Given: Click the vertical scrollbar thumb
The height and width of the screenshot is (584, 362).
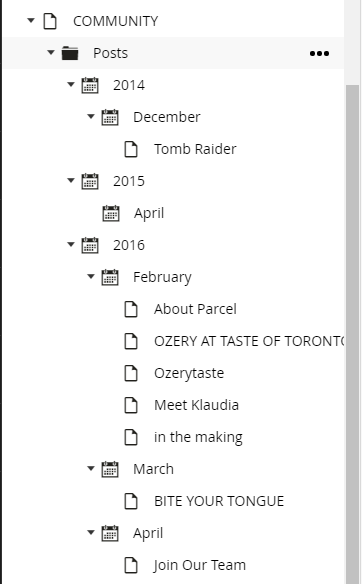Looking at the screenshot, I should (352, 334).
